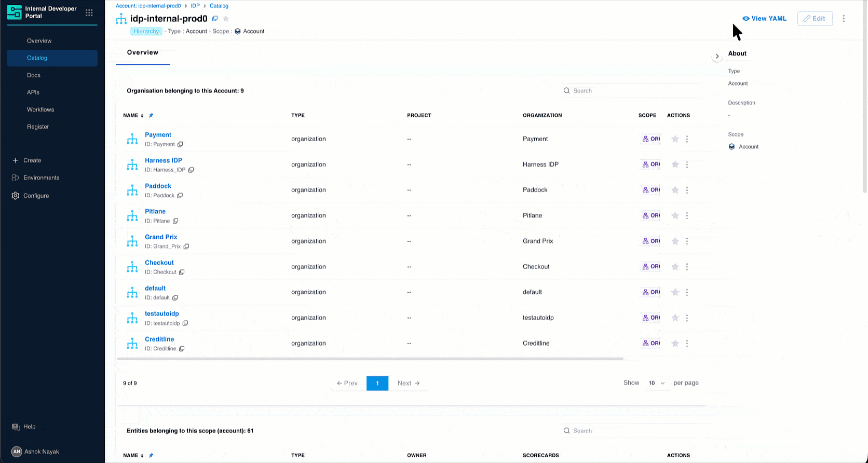Copy the Creditline ID
The image size is (868, 463).
tap(182, 349)
